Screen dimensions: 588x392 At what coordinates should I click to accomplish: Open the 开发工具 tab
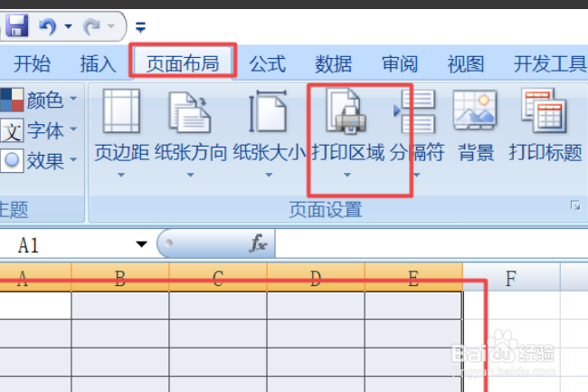point(550,63)
